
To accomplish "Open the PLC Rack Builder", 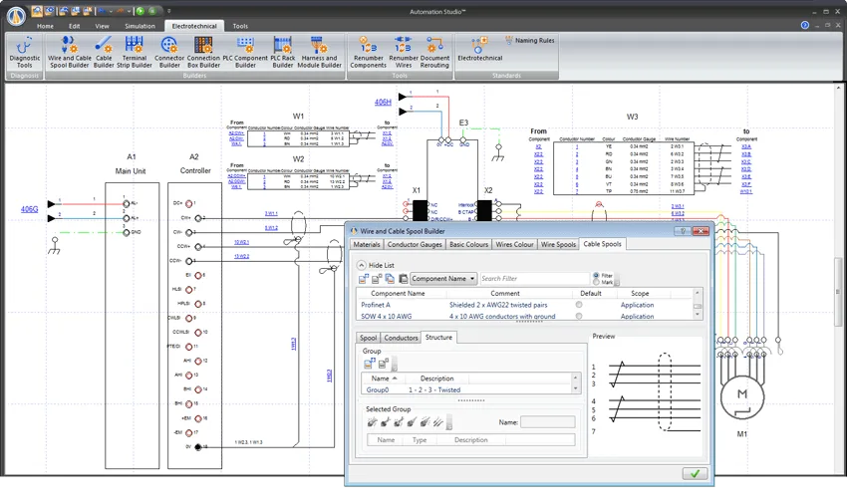I will (283, 53).
